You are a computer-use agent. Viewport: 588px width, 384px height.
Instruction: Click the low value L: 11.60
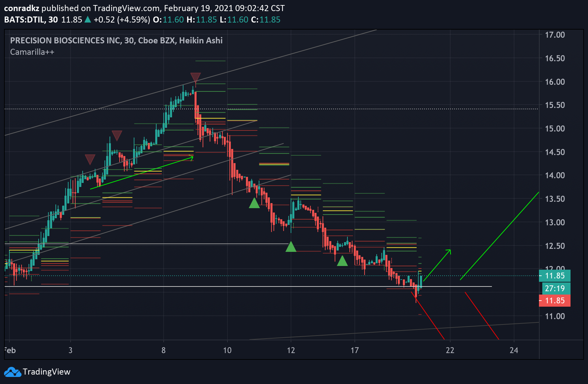click(234, 20)
